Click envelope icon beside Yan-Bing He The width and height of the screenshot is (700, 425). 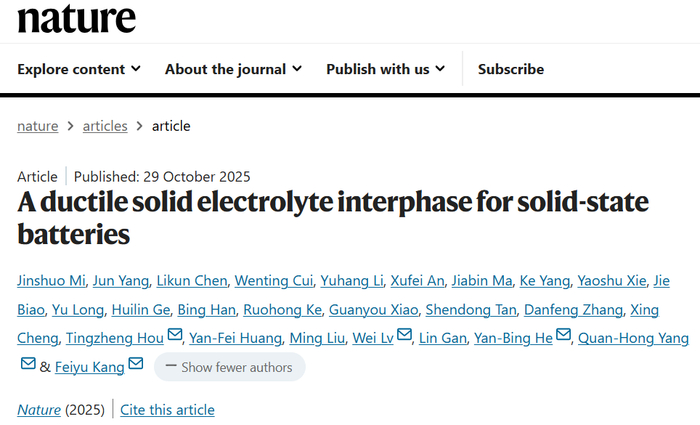point(563,337)
